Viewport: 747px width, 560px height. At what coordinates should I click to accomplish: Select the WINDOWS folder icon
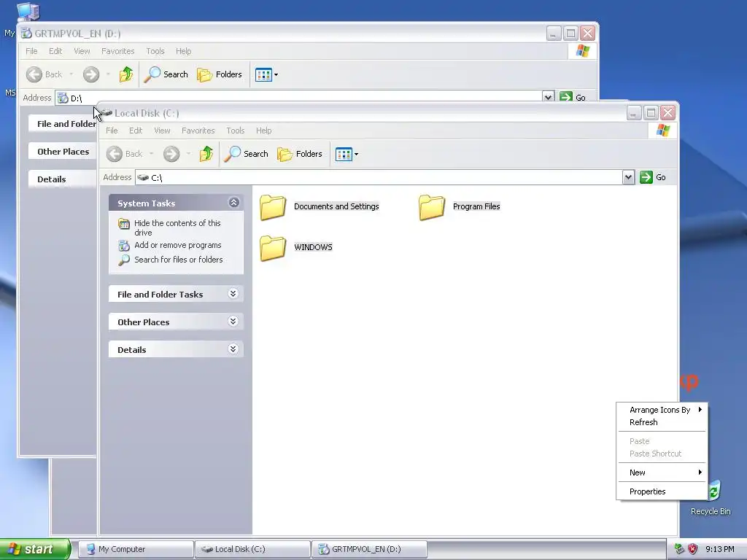point(273,248)
